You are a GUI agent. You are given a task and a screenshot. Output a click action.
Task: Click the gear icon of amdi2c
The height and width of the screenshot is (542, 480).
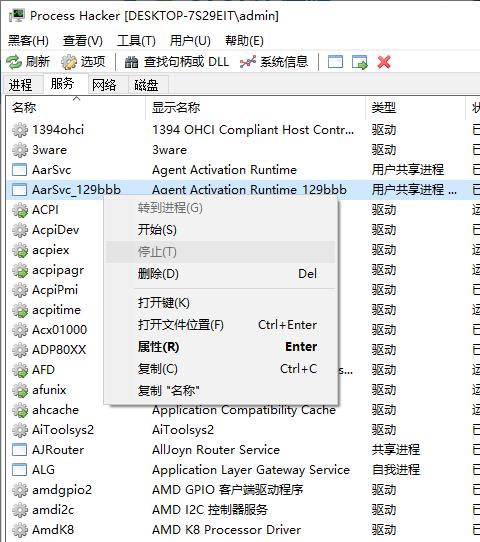[x=20, y=510]
